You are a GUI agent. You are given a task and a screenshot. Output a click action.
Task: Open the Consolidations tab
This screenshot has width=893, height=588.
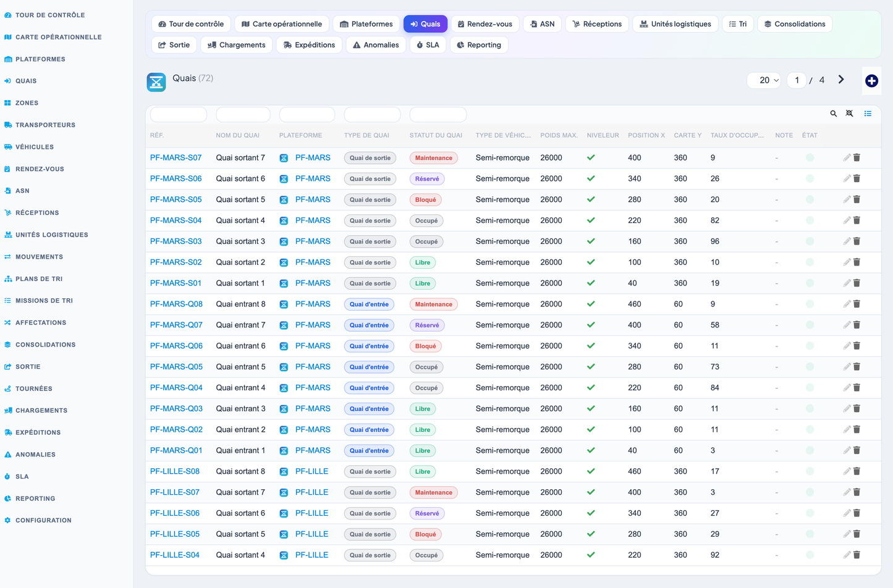click(x=795, y=24)
